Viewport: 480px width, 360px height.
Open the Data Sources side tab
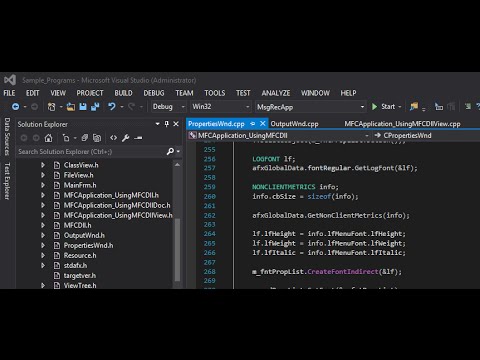(x=7, y=137)
